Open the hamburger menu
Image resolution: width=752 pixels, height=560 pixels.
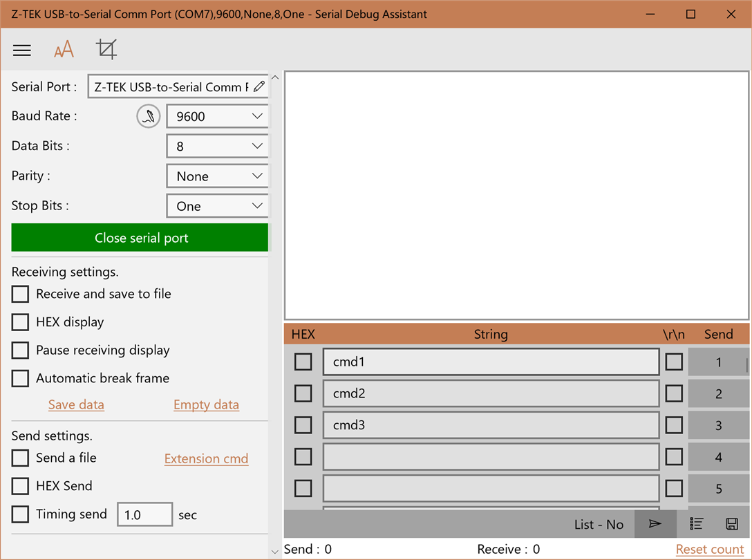(22, 50)
